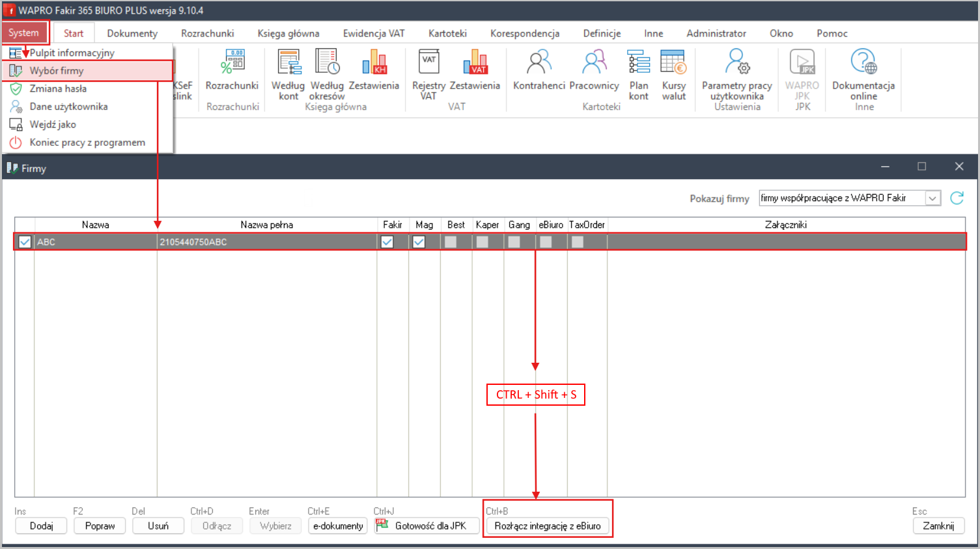The width and height of the screenshot is (980, 549).
Task: Click the Nazwa pełna column header
Action: (x=266, y=225)
